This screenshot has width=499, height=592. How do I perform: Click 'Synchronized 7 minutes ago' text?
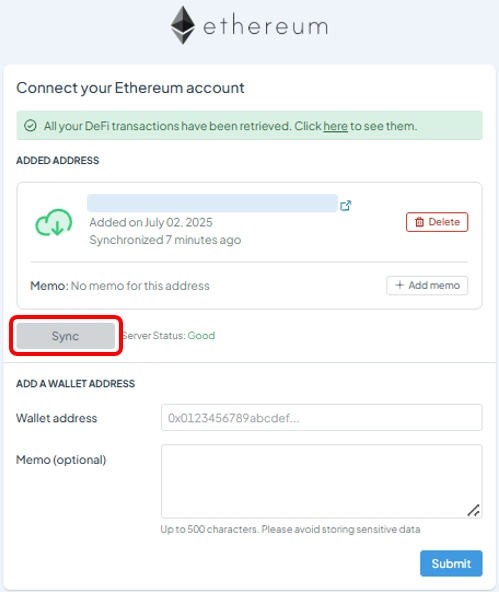point(165,240)
